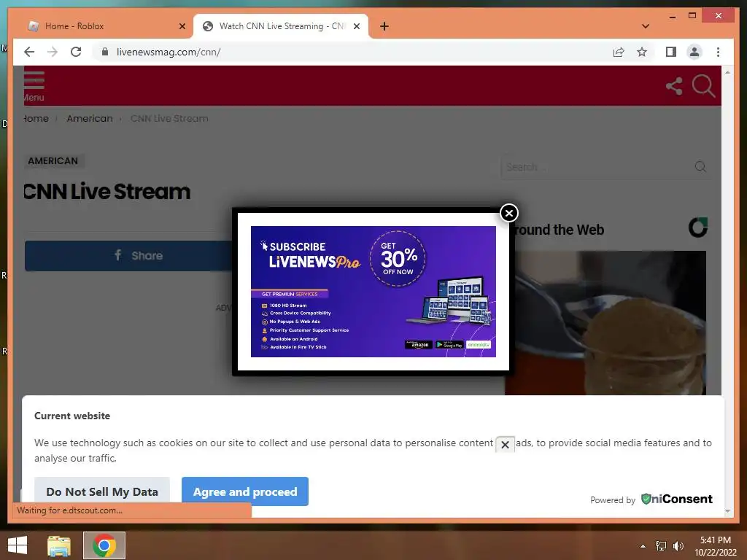Click the AMERICAN category tag
The image size is (747, 560).
point(53,161)
